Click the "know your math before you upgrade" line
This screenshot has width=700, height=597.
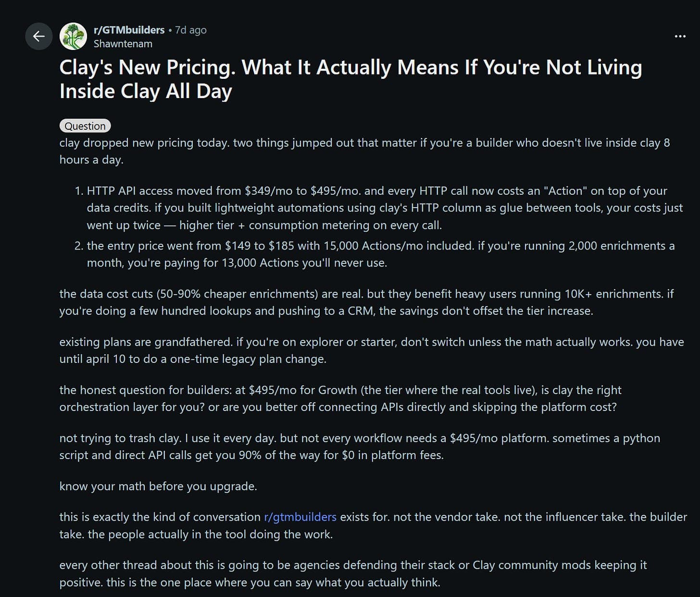click(x=158, y=486)
